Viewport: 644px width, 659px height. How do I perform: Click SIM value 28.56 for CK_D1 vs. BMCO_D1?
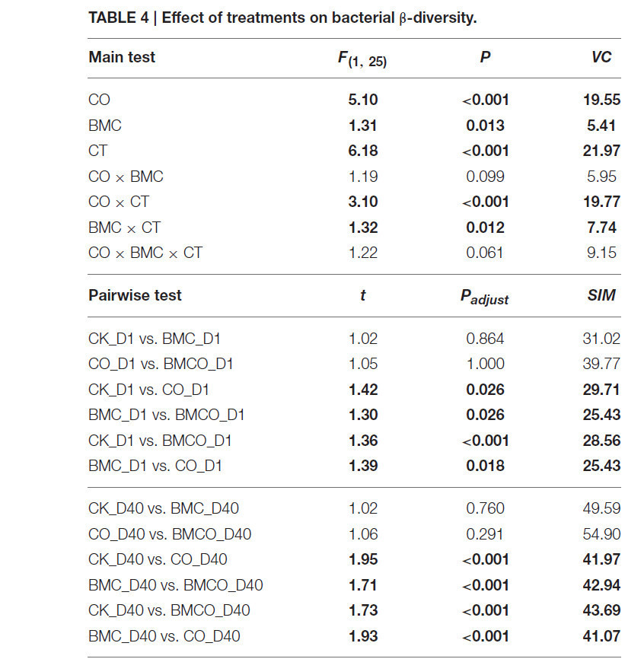click(x=601, y=441)
